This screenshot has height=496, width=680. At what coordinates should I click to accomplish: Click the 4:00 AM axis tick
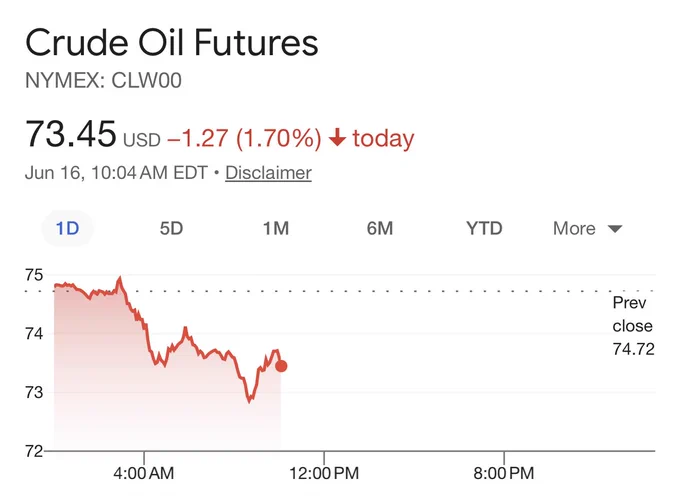tap(144, 473)
